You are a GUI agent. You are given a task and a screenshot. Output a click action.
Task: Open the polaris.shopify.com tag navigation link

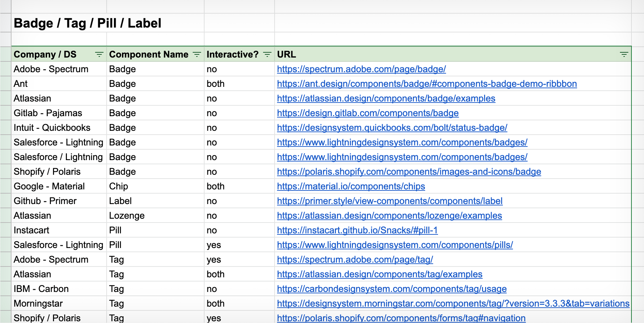[401, 318]
